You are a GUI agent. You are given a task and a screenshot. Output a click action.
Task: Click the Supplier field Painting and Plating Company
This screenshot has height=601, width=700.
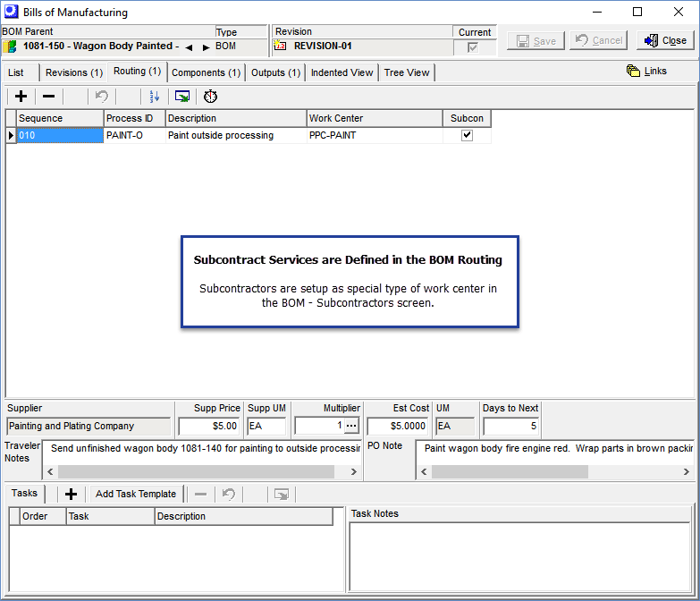[89, 426]
